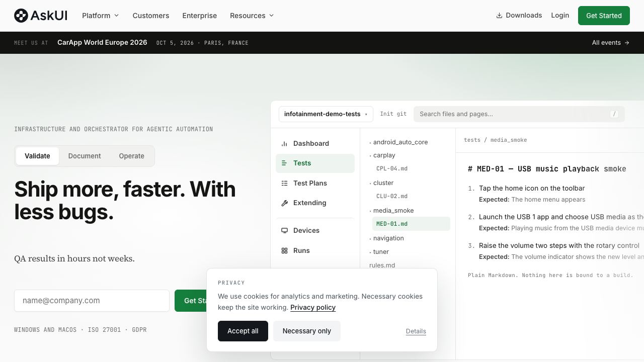Open the Privacy policy link
The height and width of the screenshot is (362, 644).
(313, 307)
